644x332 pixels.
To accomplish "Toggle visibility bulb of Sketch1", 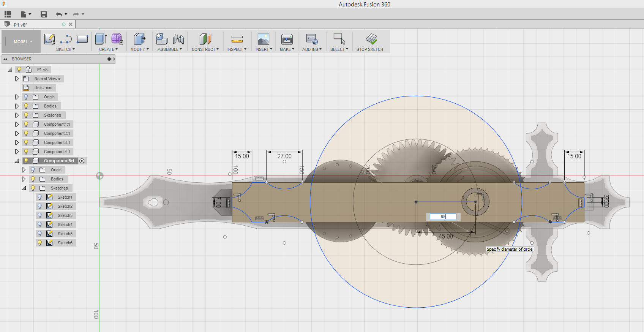I will (39, 197).
